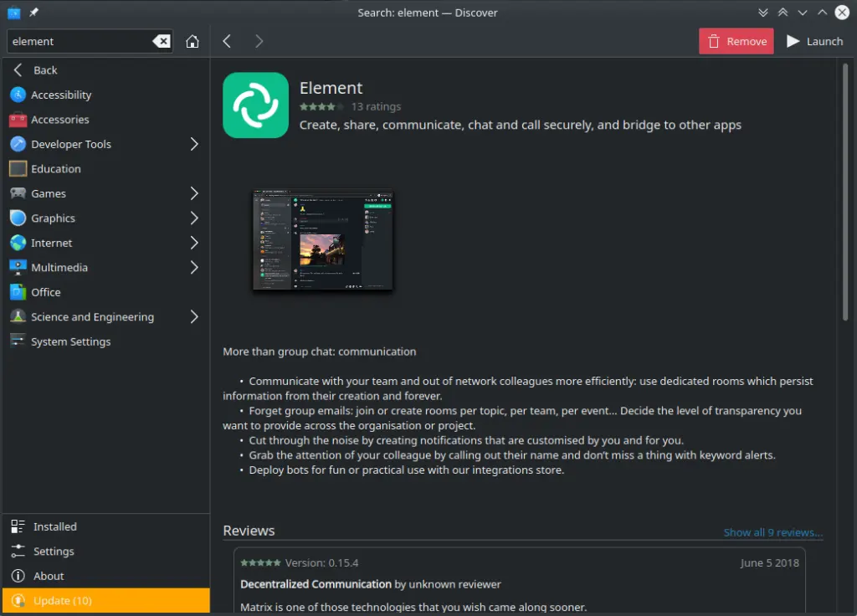
Task: Pin the window with pushpin icon
Action: [33, 13]
